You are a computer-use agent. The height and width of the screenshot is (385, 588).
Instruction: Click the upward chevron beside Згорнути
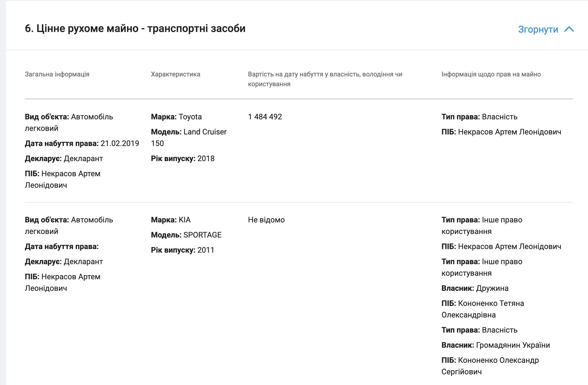569,29
